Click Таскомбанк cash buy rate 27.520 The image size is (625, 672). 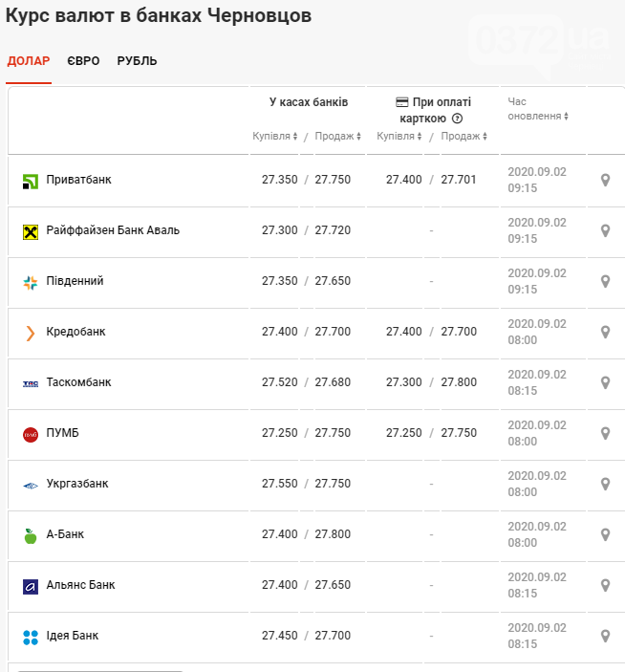tap(279, 381)
